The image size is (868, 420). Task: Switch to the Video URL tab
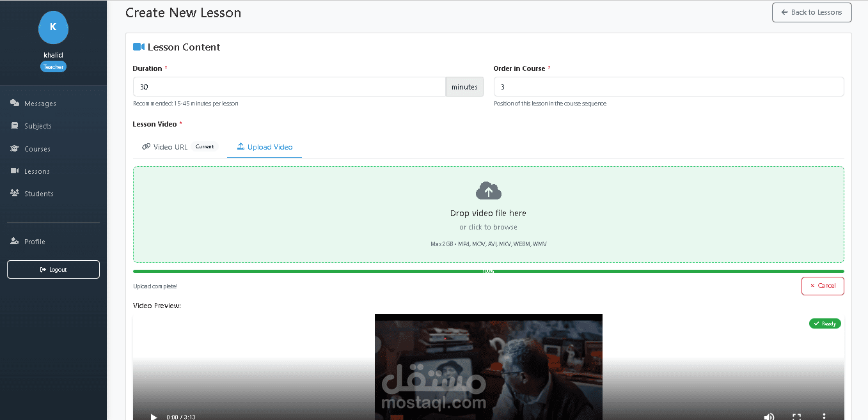(x=180, y=146)
